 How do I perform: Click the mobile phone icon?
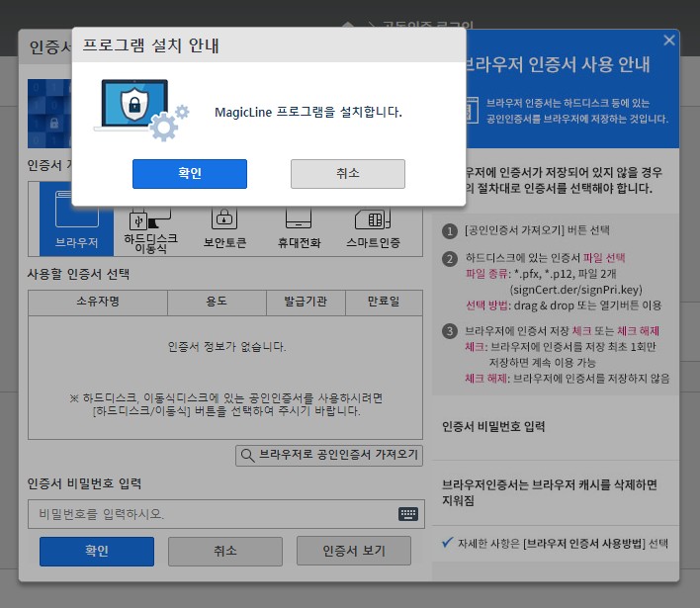pyautogui.click(x=299, y=217)
